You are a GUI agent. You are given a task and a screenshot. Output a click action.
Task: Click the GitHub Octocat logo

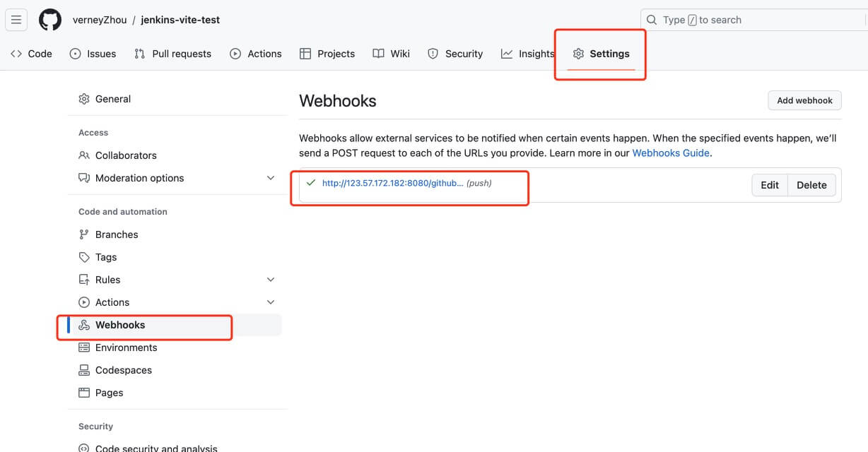(50, 20)
